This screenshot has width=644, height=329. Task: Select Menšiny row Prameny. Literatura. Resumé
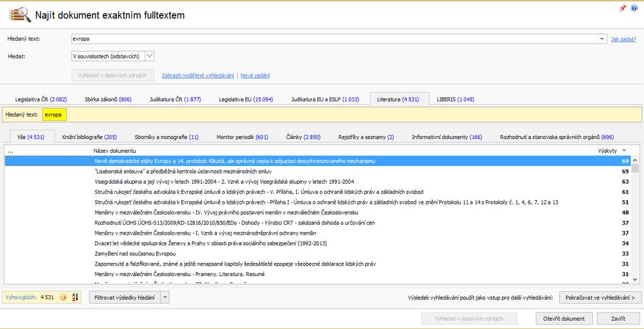318,274
